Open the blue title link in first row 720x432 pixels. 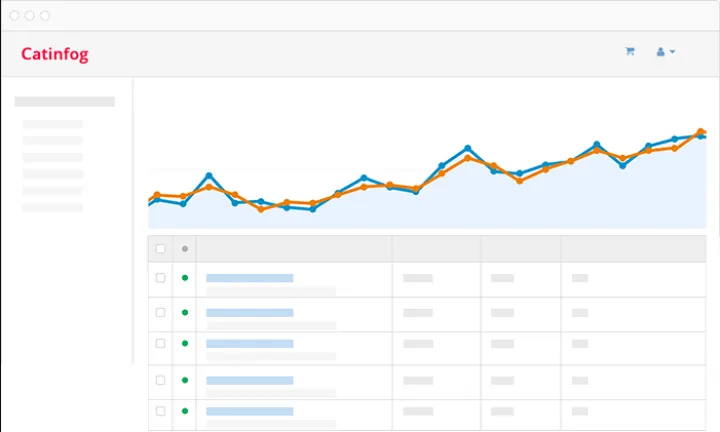250,278
